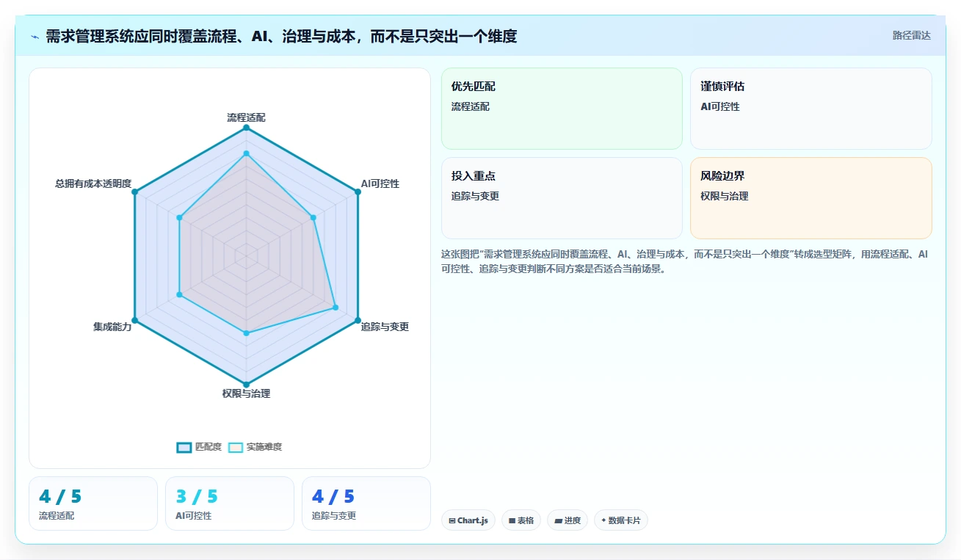Image resolution: width=961 pixels, height=560 pixels.
Task: Click 权限与治理 value in 风险边界 card
Action: 725,196
